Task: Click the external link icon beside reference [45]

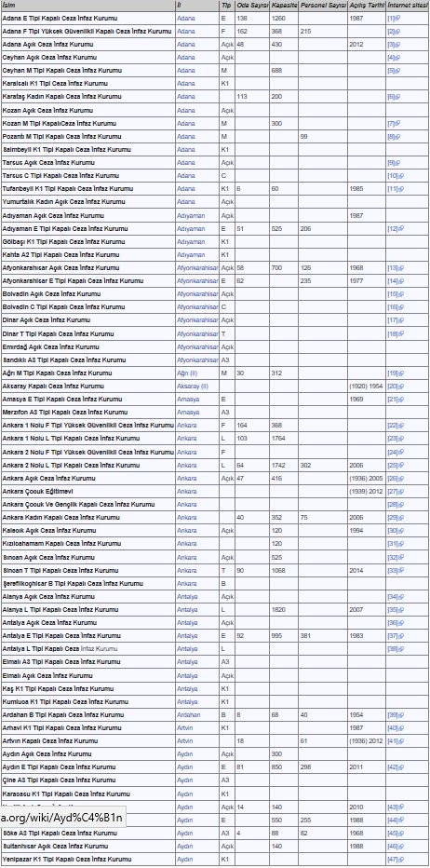Action: tap(401, 833)
